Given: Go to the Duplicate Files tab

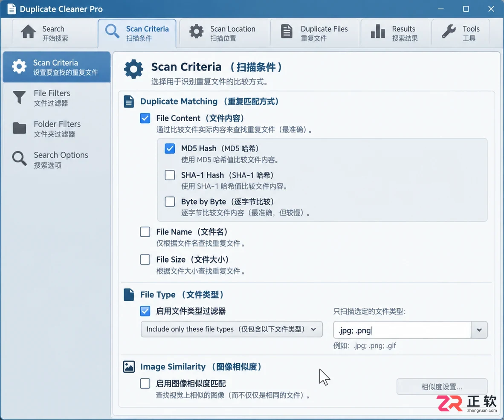Looking at the screenshot, I should click(x=315, y=33).
